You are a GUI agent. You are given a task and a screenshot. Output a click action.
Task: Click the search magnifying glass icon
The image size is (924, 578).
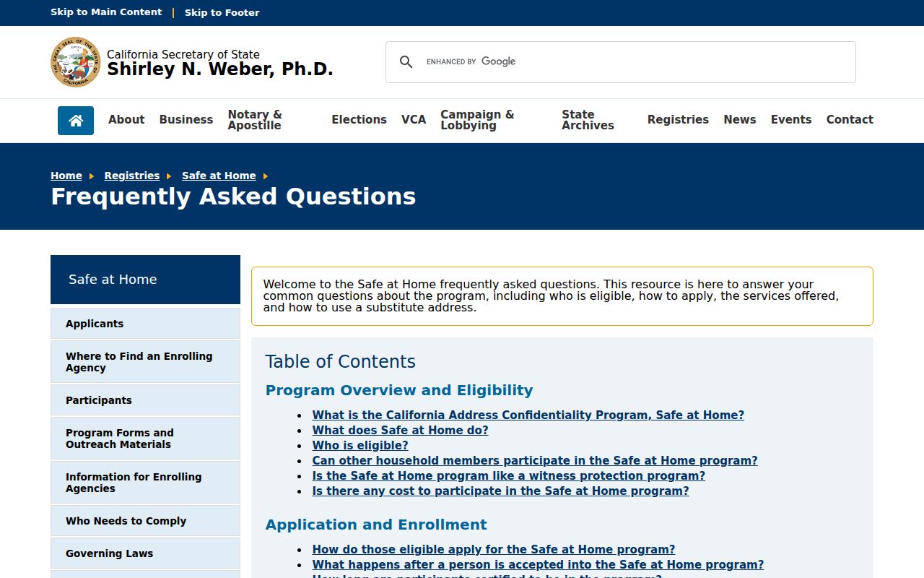point(406,62)
